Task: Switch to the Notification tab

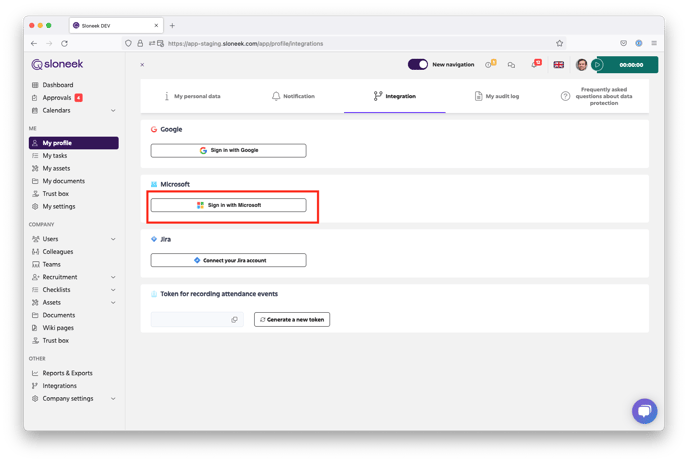Action: [293, 96]
